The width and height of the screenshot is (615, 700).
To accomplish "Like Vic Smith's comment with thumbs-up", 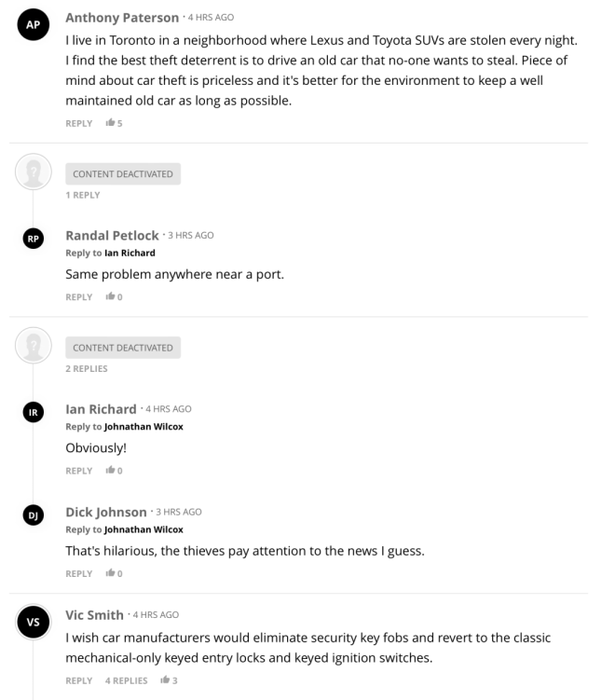I will [x=168, y=680].
